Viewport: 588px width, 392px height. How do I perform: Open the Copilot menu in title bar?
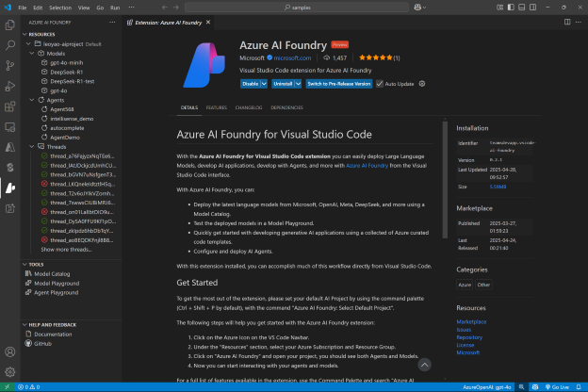[x=420, y=8]
